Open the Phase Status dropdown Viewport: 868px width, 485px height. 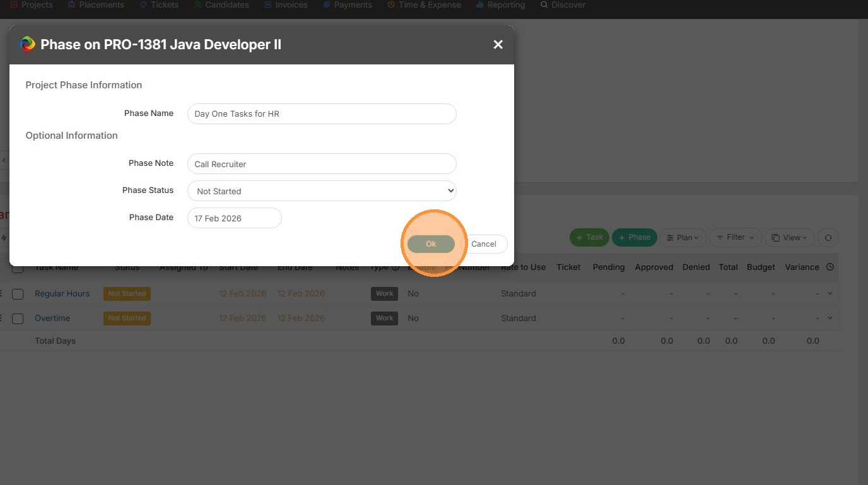pyautogui.click(x=322, y=190)
